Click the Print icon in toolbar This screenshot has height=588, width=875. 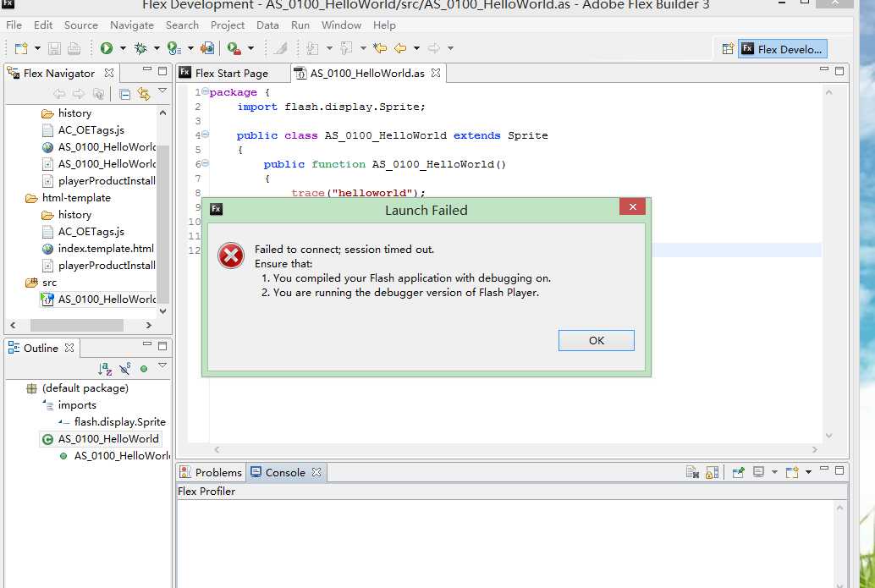[74, 48]
